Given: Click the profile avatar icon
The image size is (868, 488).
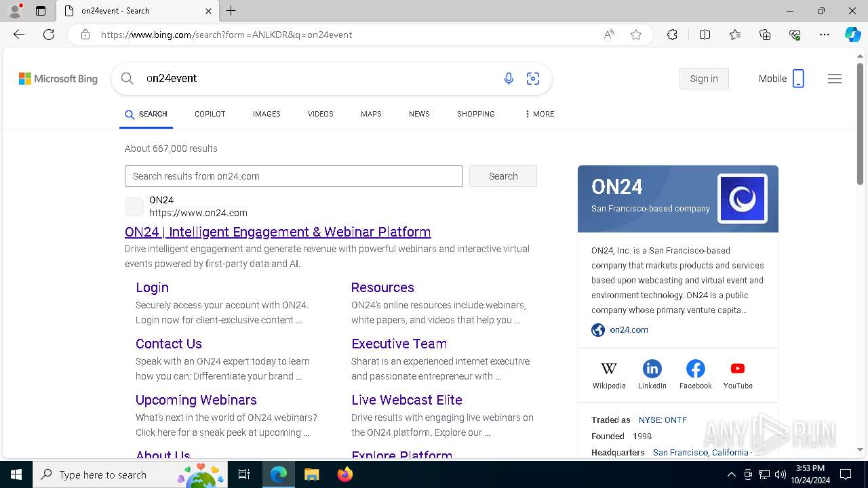Looking at the screenshot, I should point(15,11).
